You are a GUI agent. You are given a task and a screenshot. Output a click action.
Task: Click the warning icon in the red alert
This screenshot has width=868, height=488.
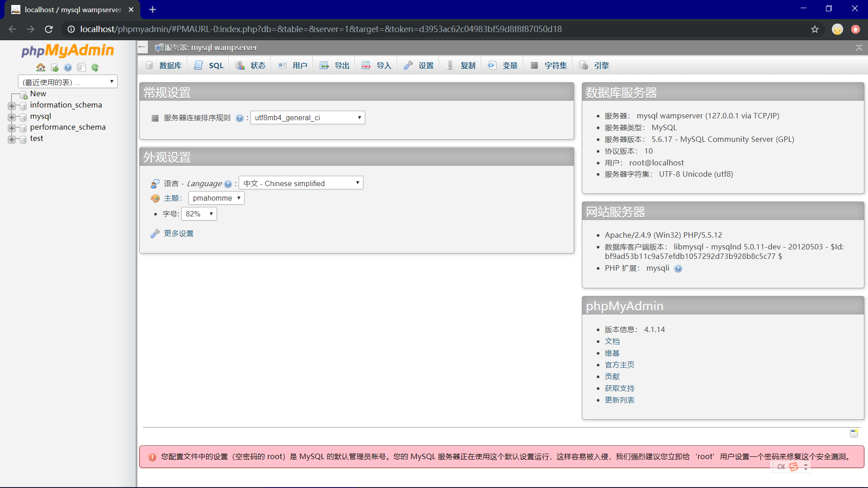pyautogui.click(x=152, y=457)
